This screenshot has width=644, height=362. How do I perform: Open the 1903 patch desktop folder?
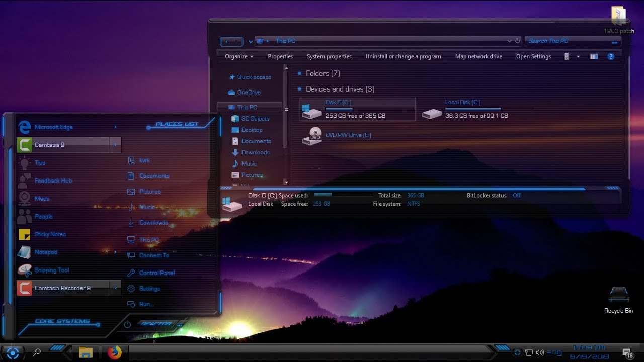[619, 20]
